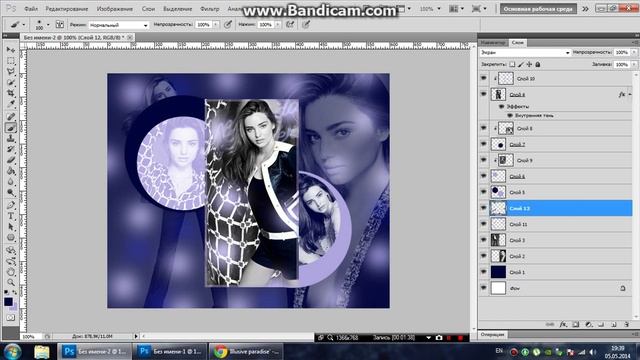The height and width of the screenshot is (360, 640).
Task: Select the Paint Bucket tool
Action: [11, 171]
